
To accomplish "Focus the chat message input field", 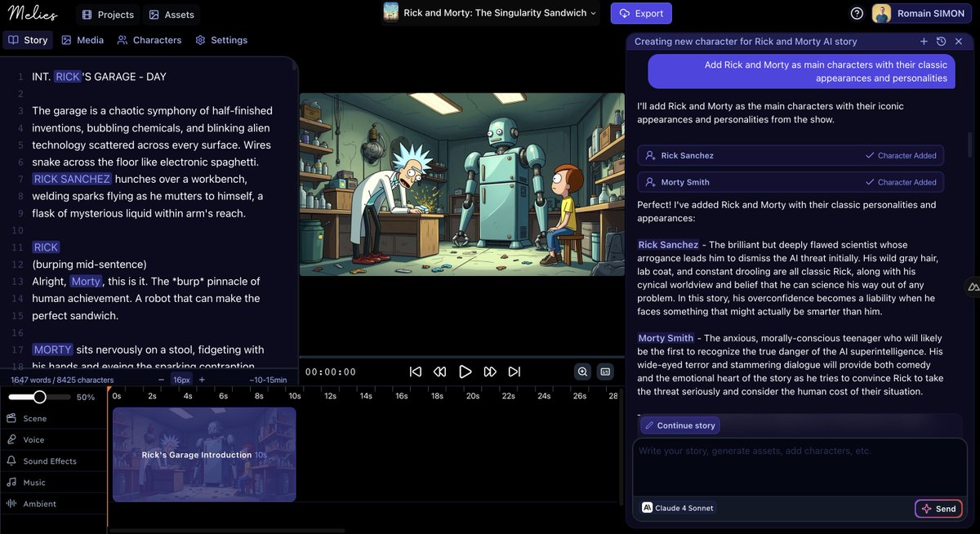I will point(799,467).
